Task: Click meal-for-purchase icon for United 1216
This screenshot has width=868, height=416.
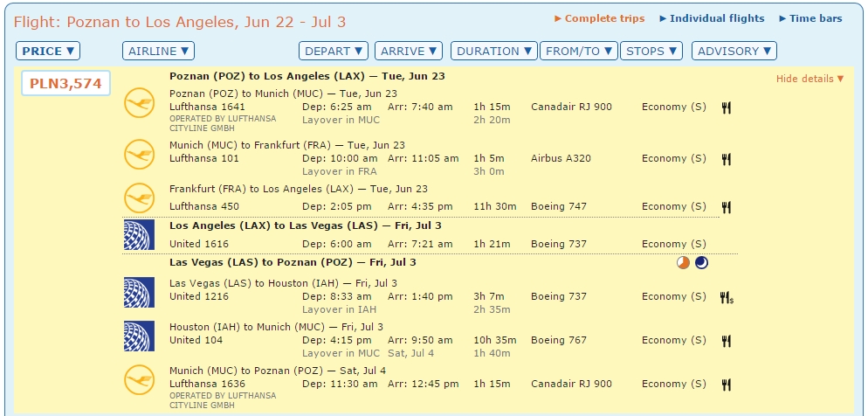Action: click(x=727, y=297)
